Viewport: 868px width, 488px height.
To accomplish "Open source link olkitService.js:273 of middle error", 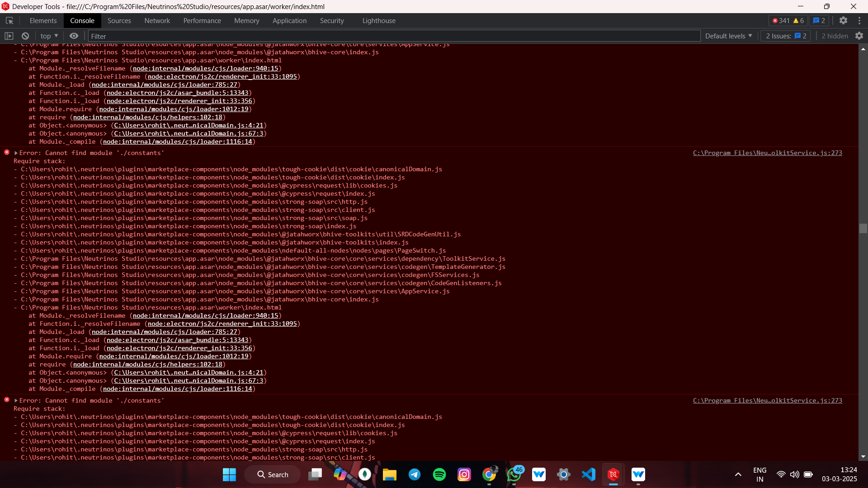I will tap(768, 153).
